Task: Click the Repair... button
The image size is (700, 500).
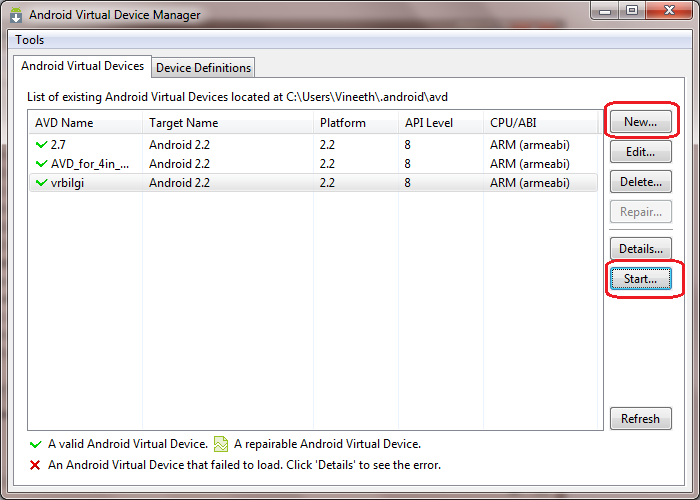Action: (641, 212)
